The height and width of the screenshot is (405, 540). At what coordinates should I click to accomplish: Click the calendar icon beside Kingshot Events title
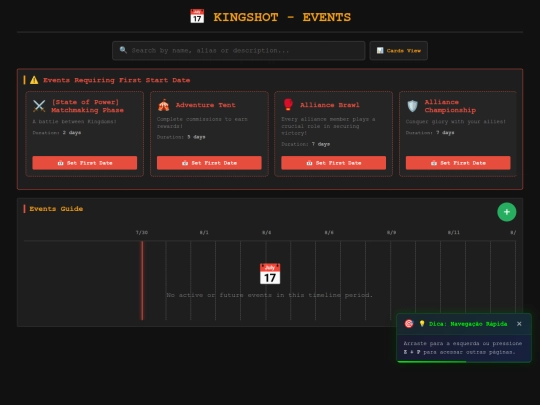197,17
